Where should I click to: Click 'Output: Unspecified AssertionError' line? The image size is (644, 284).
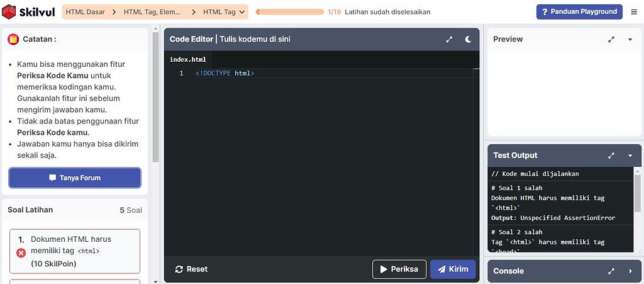point(553,218)
